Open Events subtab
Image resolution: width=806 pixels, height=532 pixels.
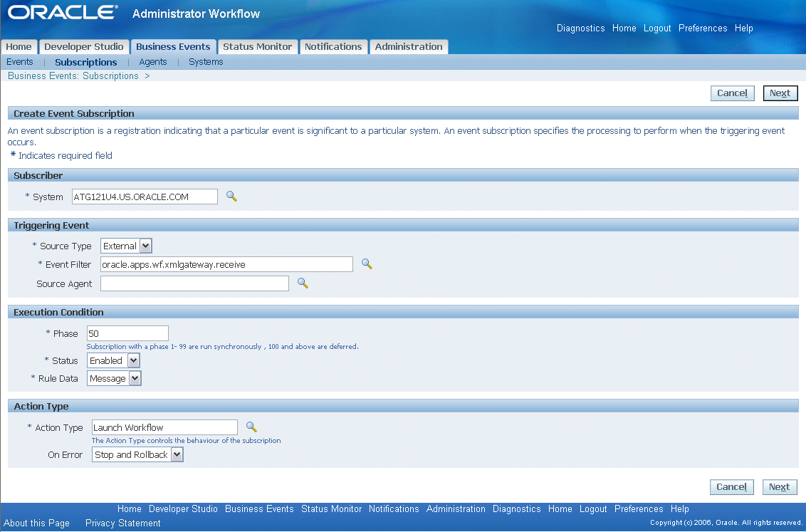[19, 62]
